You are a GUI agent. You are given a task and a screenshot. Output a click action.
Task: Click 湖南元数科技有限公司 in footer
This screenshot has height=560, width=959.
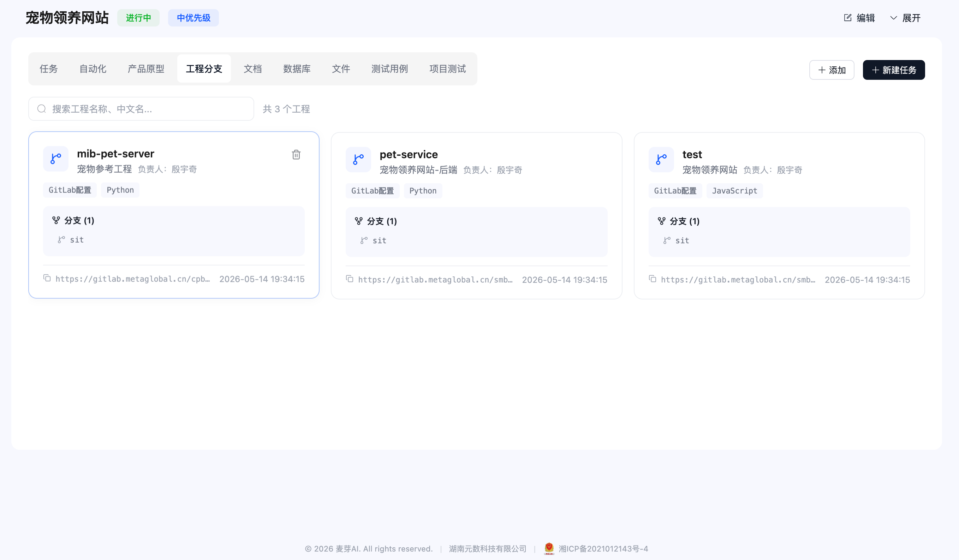tap(488, 549)
